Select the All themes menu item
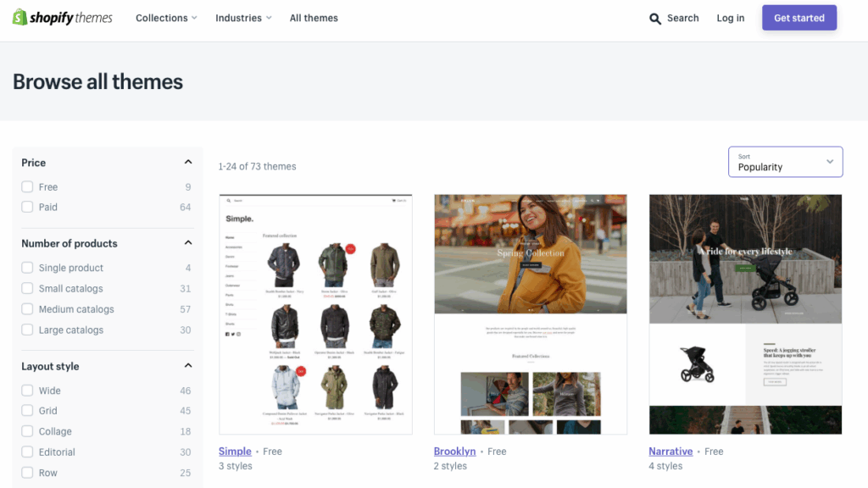Screen dimensions: 868x488 click(314, 18)
